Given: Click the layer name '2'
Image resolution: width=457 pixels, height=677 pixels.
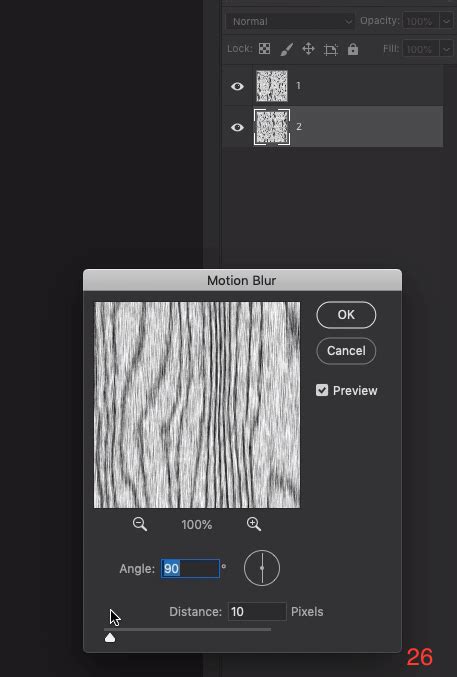Looking at the screenshot, I should coord(299,127).
